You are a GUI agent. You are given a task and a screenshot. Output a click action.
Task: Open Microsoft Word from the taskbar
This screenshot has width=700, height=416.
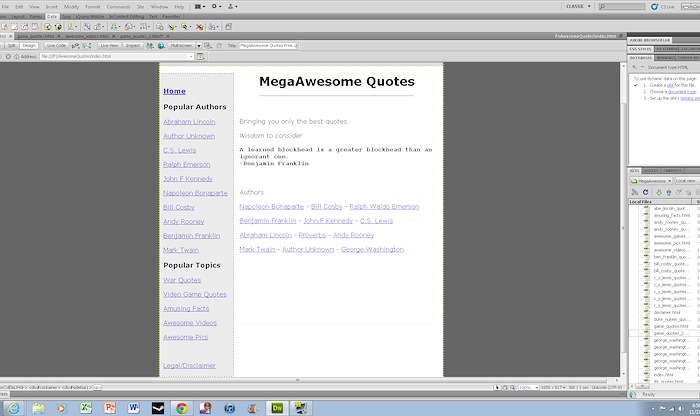click(133, 408)
